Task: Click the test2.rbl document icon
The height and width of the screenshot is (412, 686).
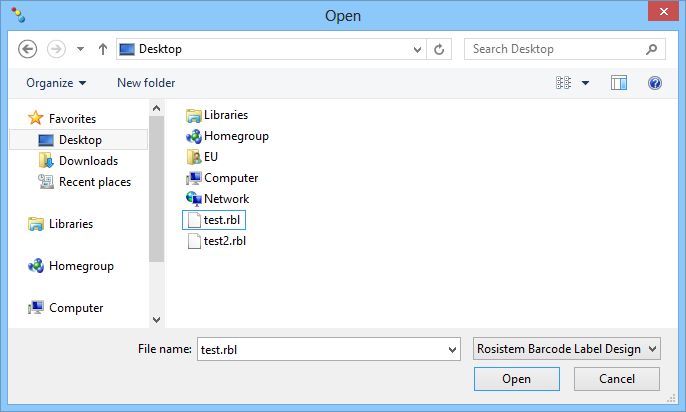Action: (194, 241)
